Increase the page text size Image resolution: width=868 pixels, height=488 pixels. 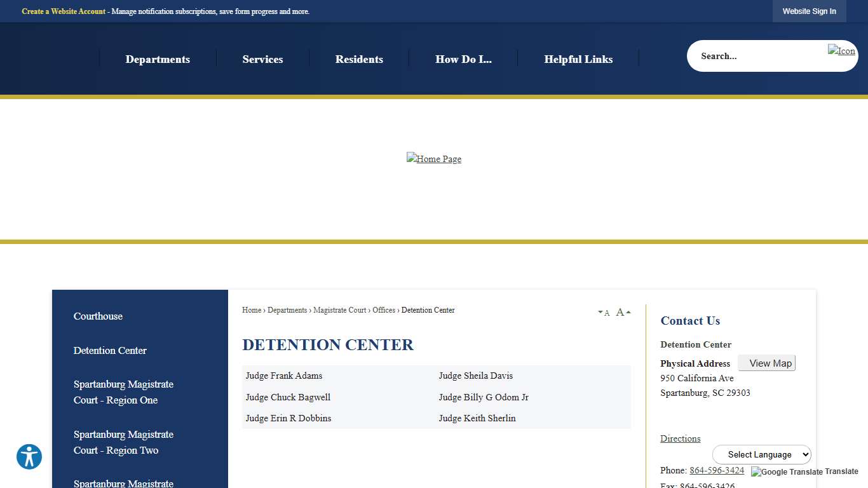(x=620, y=312)
